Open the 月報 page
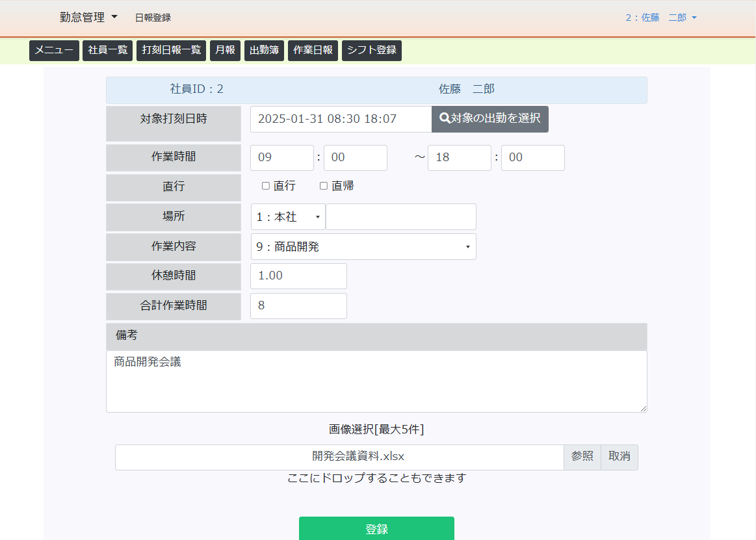 [x=225, y=51]
